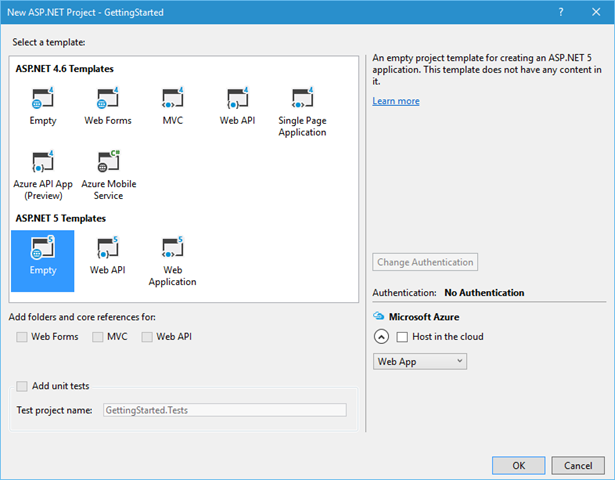615x480 pixels.
Task: Click the Microsoft Azure cloud icon
Action: (379, 316)
